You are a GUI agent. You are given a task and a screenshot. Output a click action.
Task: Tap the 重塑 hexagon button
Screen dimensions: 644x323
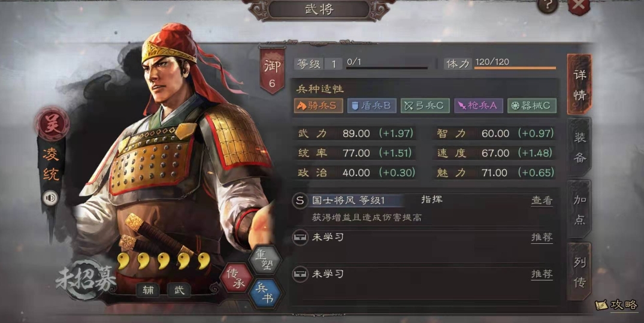(265, 259)
